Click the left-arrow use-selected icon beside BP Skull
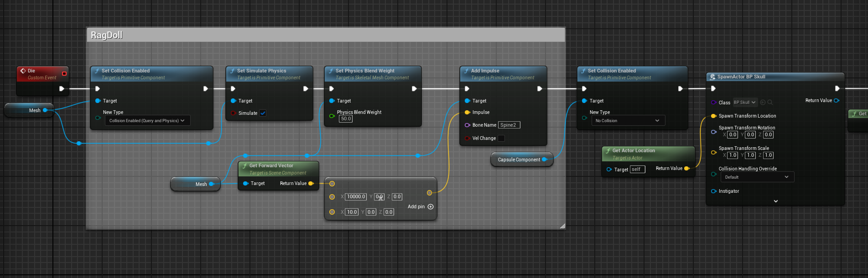The height and width of the screenshot is (278, 868). point(763,103)
